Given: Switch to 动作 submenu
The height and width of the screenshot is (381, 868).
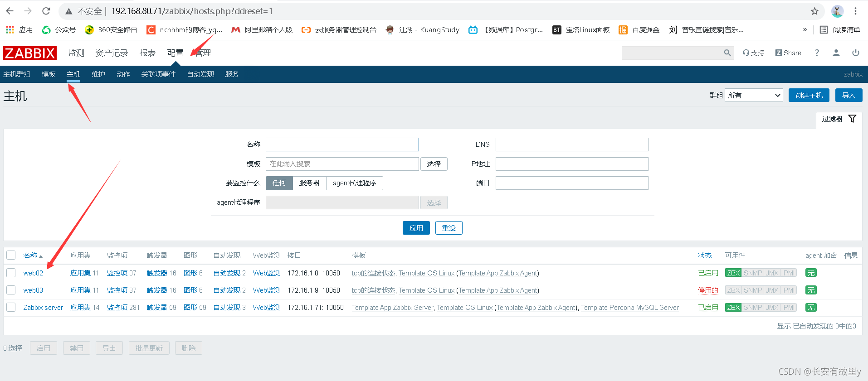Looking at the screenshot, I should click(123, 74).
